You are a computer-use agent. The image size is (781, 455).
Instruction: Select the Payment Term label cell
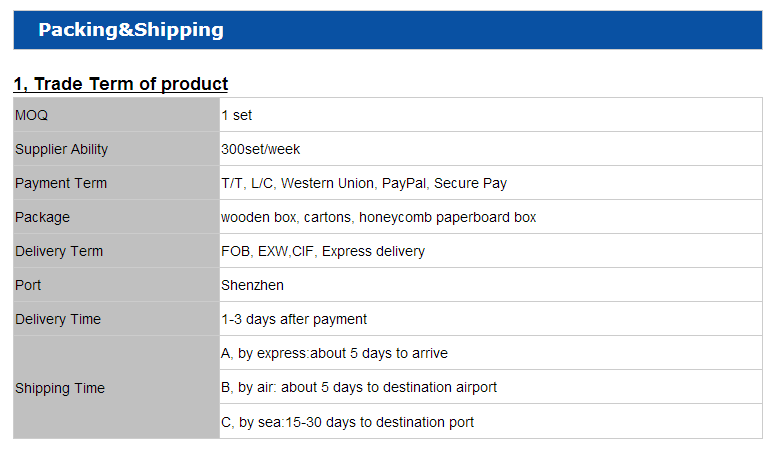click(x=60, y=183)
